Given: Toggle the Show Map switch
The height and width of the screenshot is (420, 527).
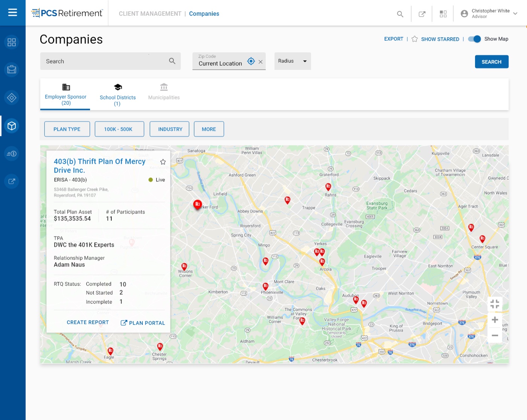Looking at the screenshot, I should coord(474,39).
